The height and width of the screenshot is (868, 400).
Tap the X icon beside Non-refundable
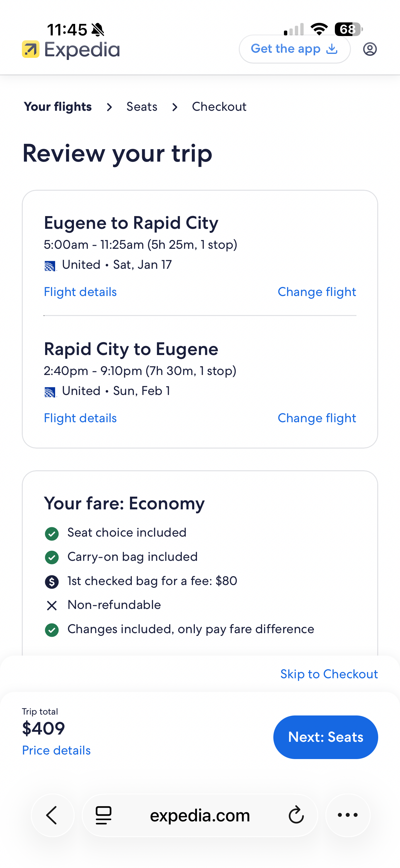52,606
